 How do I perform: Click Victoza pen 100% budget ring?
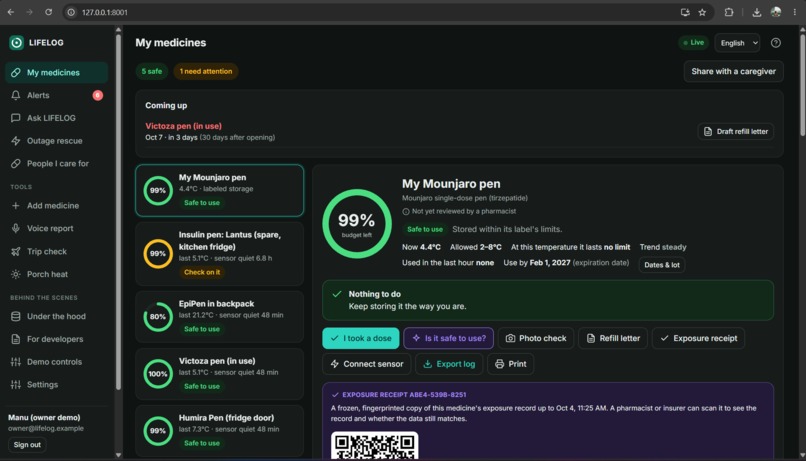pyautogui.click(x=158, y=374)
